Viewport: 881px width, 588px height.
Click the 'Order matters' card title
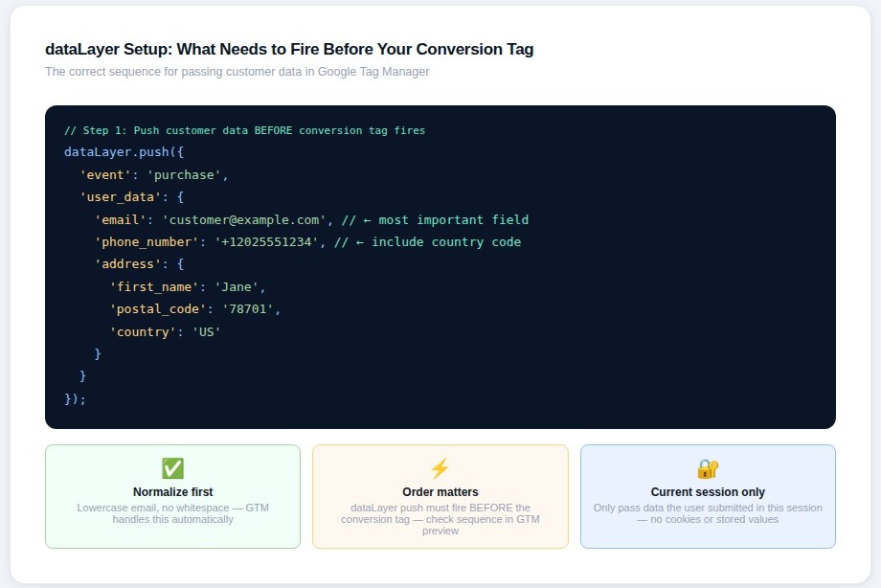(x=440, y=492)
